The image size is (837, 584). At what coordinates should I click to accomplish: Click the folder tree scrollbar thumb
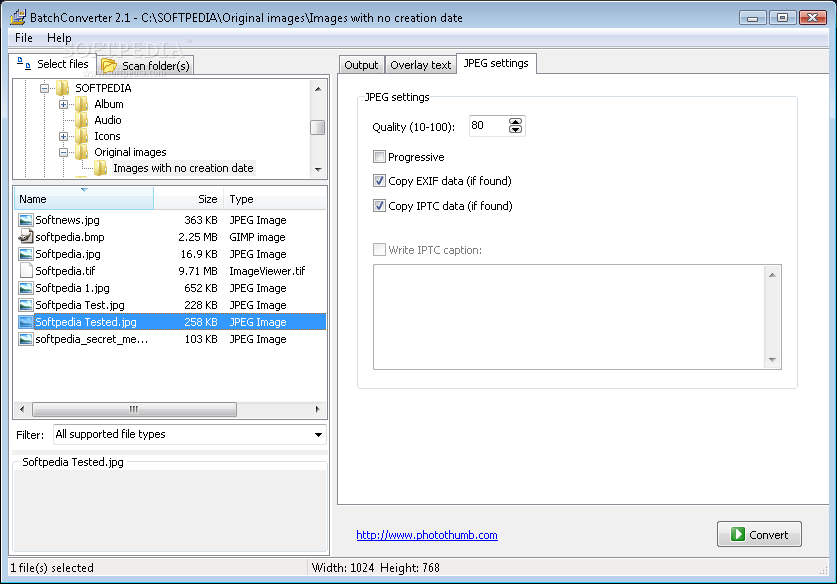point(318,128)
